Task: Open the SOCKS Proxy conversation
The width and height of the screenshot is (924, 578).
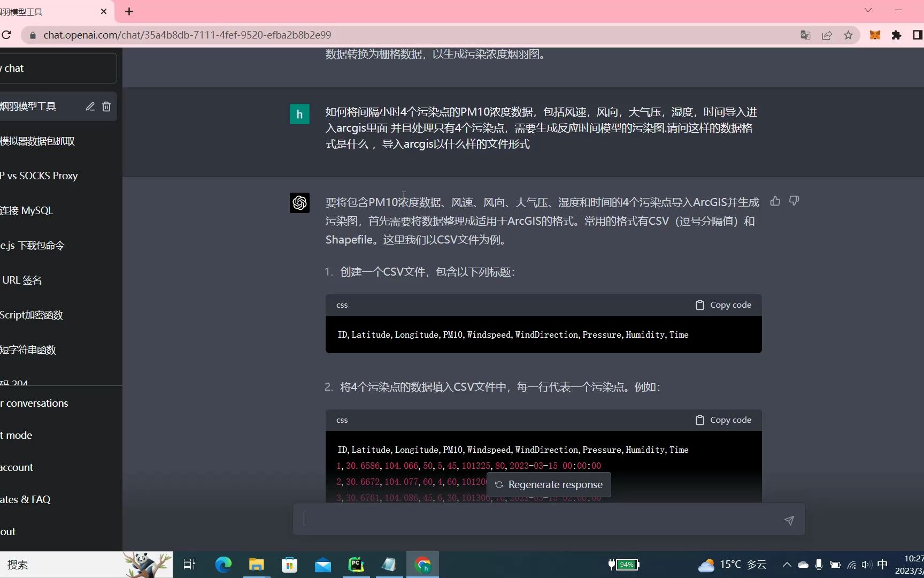Action: click(x=40, y=176)
